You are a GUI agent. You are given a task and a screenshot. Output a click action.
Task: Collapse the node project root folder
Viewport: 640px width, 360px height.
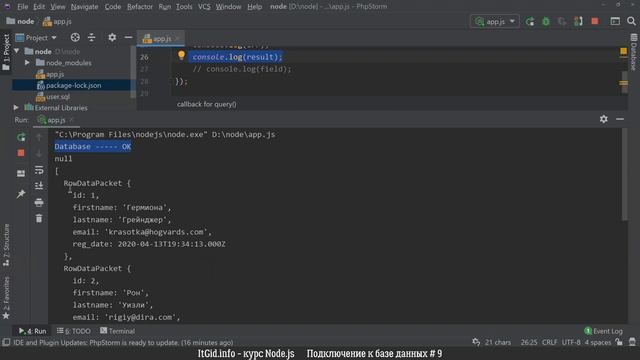tap(17, 51)
